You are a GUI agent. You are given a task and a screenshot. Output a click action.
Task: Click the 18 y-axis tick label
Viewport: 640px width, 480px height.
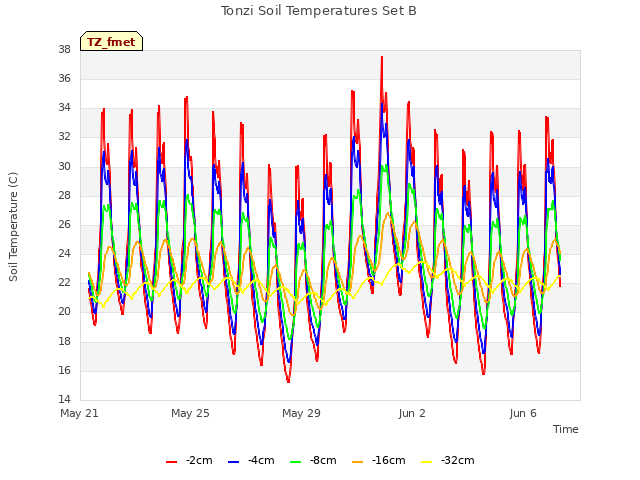coord(64,342)
